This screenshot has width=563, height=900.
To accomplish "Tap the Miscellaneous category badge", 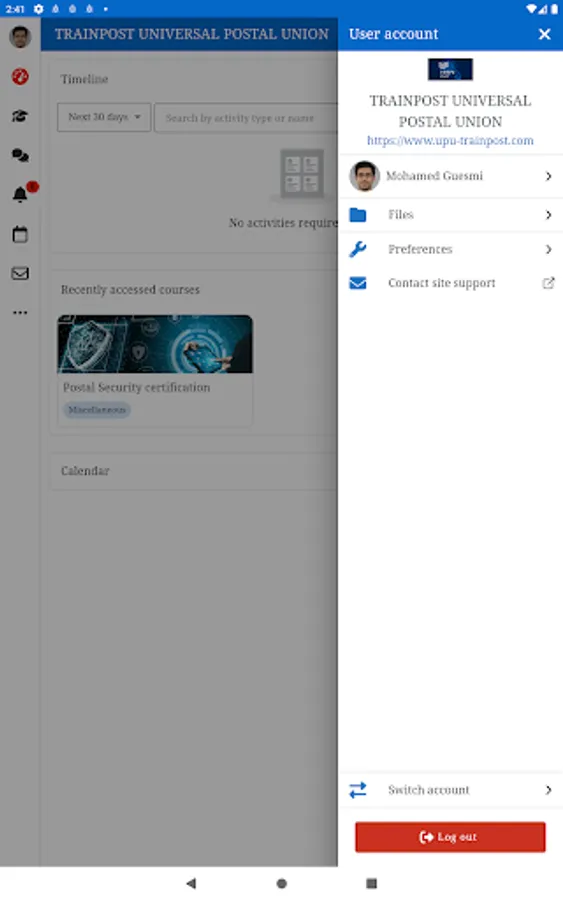I will tap(97, 410).
